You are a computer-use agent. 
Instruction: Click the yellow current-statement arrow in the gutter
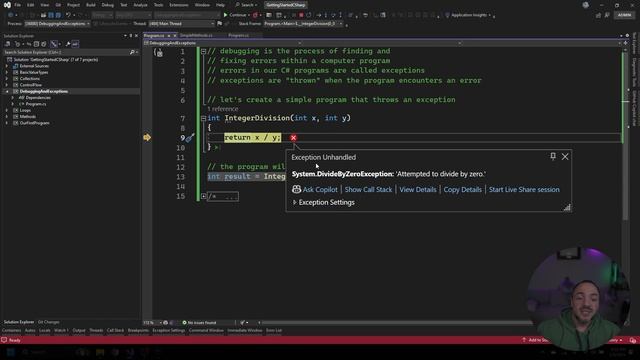tap(147, 138)
